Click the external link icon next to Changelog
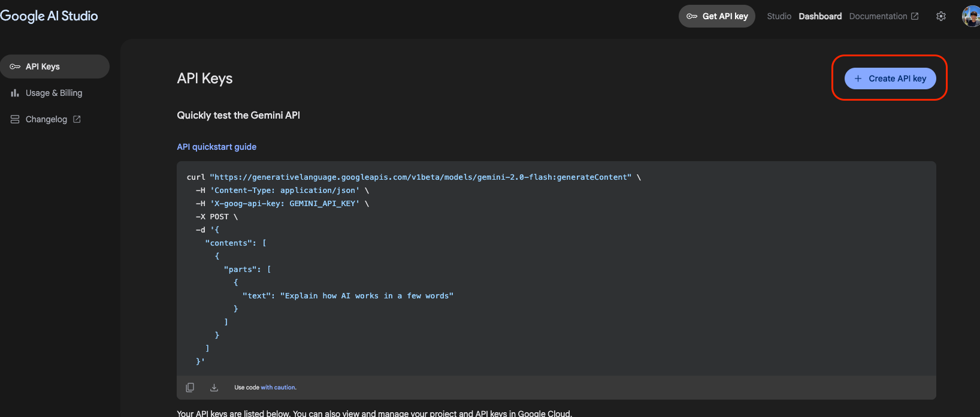This screenshot has height=417, width=980. pos(77,119)
